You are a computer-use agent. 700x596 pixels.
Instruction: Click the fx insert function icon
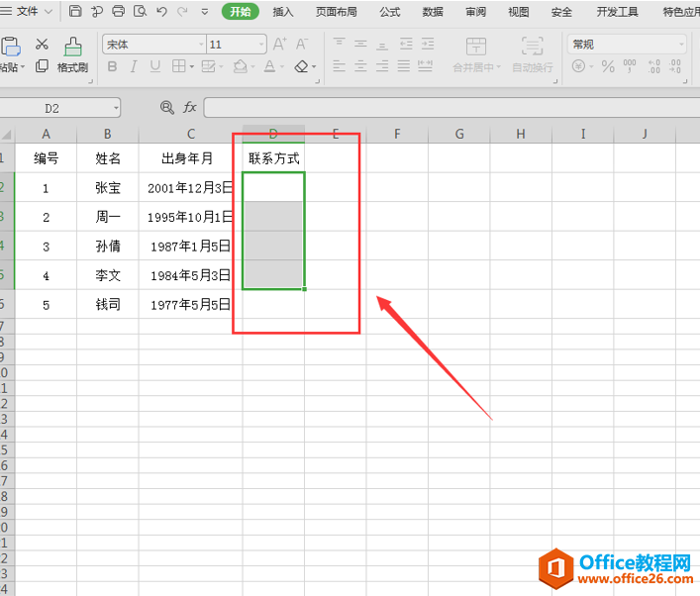(x=190, y=107)
